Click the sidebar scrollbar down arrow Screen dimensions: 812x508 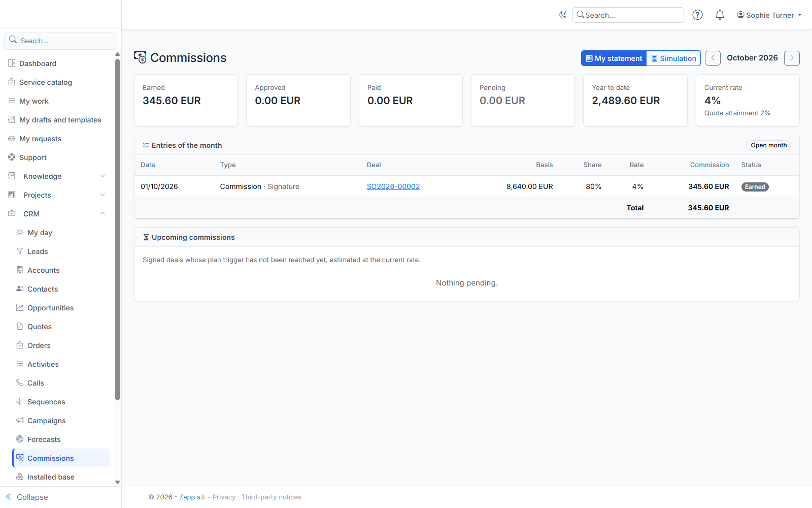coord(117,483)
